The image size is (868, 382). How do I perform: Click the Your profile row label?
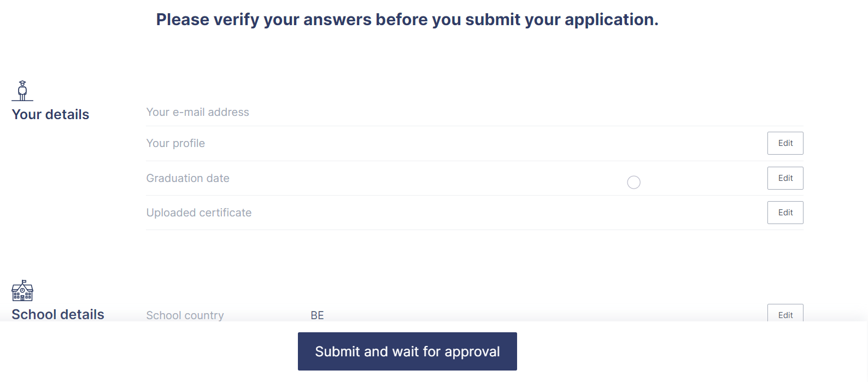175,143
